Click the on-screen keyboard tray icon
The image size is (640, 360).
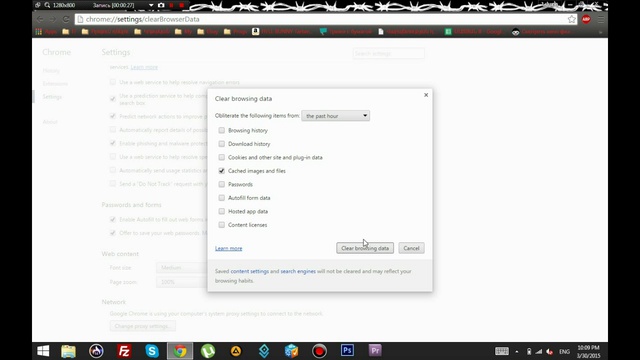[x=502, y=351]
